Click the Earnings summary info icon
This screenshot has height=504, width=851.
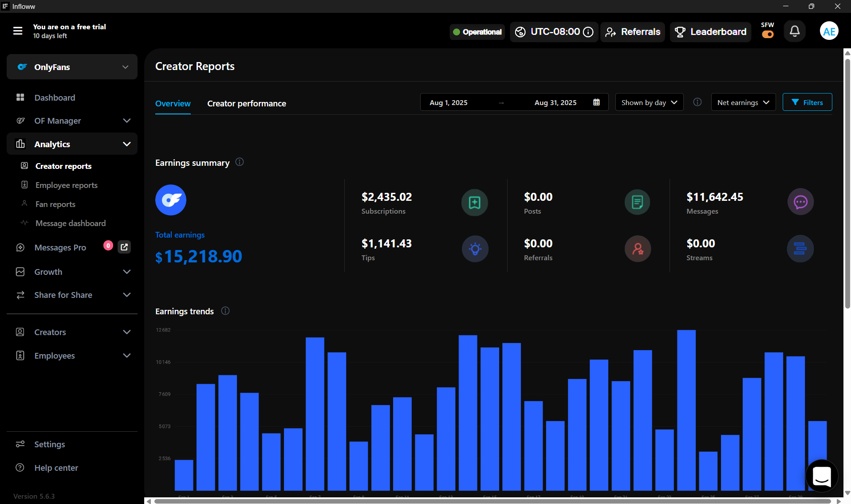(x=239, y=162)
